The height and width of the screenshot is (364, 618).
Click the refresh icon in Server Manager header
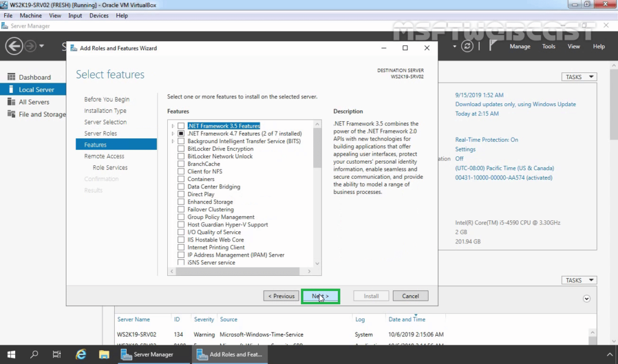pyautogui.click(x=467, y=46)
